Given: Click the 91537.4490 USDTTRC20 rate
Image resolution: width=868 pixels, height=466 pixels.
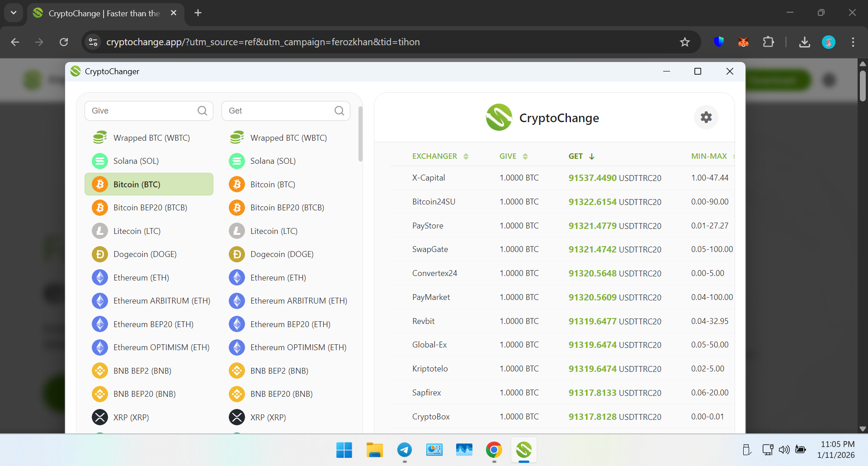Looking at the screenshot, I should pos(615,178).
